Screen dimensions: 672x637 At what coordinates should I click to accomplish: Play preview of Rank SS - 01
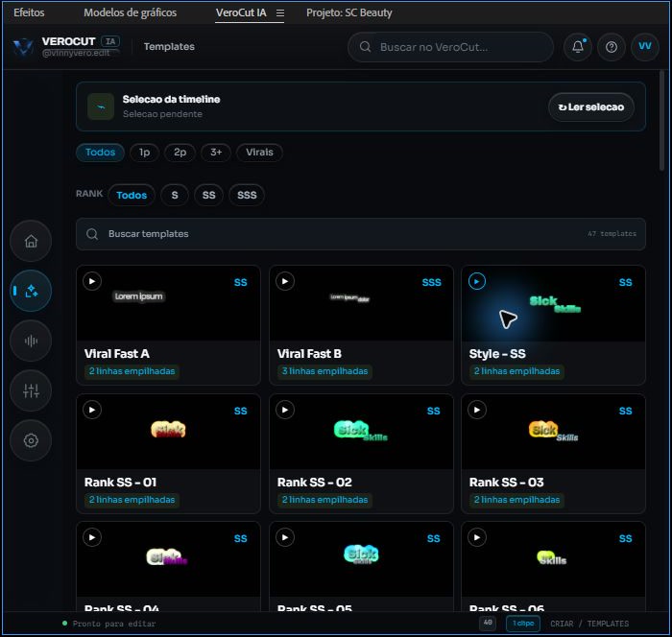click(92, 410)
